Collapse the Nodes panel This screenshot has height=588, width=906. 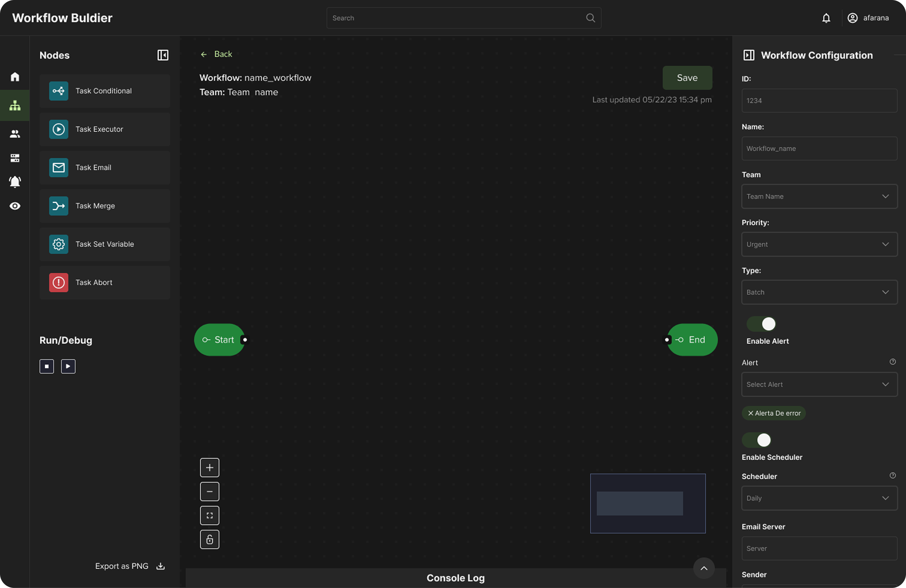163,55
